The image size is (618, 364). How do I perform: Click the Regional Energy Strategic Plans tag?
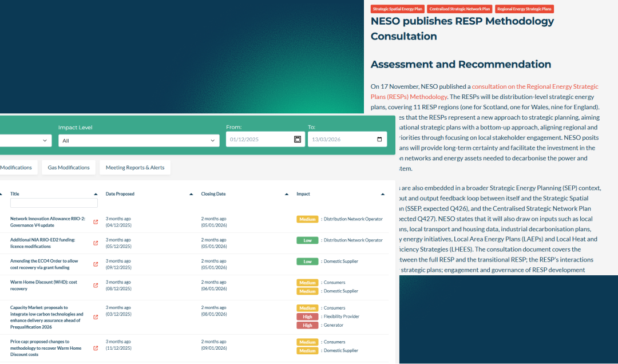[524, 9]
